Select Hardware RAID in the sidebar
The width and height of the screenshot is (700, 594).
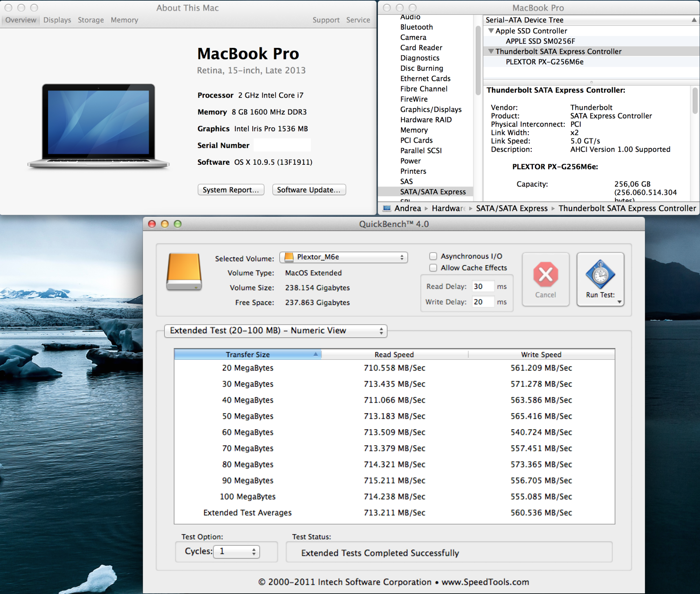coord(426,120)
